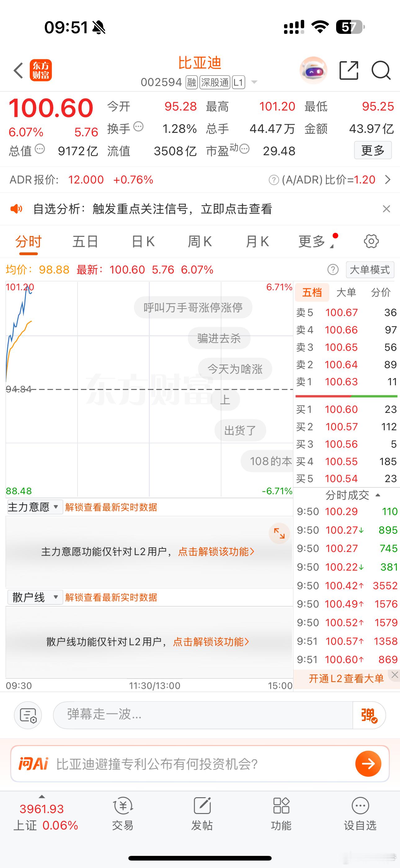The image size is (400, 868).
Task: Collapse the 分时成交 list arrow
Action: click(378, 495)
